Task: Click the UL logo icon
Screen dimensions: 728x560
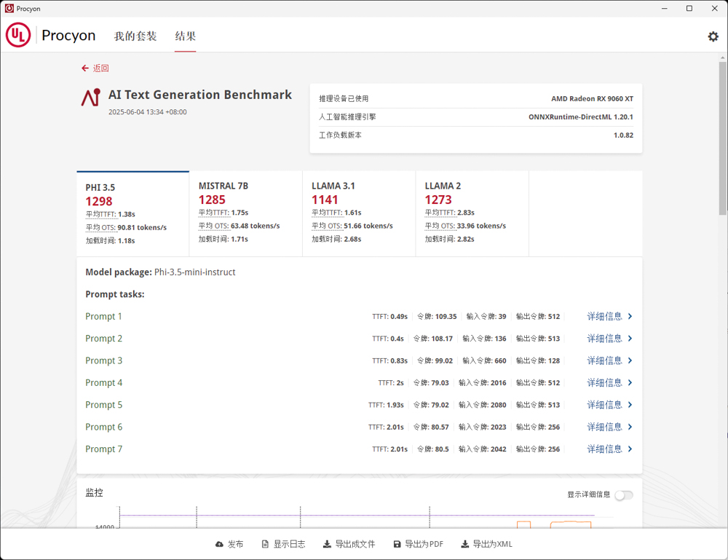Action: pos(18,35)
